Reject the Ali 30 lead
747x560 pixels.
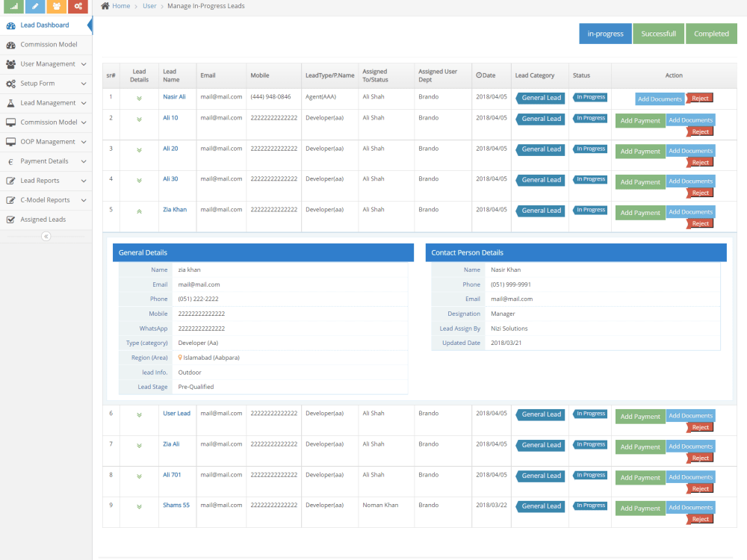[700, 193]
